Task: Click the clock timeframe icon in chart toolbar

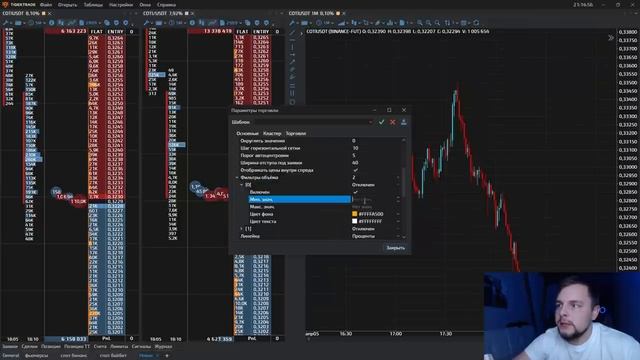Action: (x=319, y=23)
